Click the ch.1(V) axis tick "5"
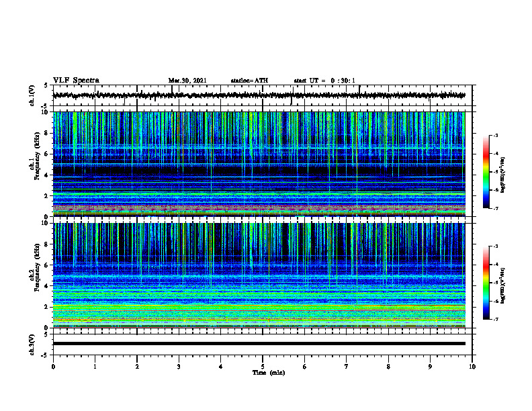The height and width of the screenshot is (411, 532). click(x=46, y=86)
